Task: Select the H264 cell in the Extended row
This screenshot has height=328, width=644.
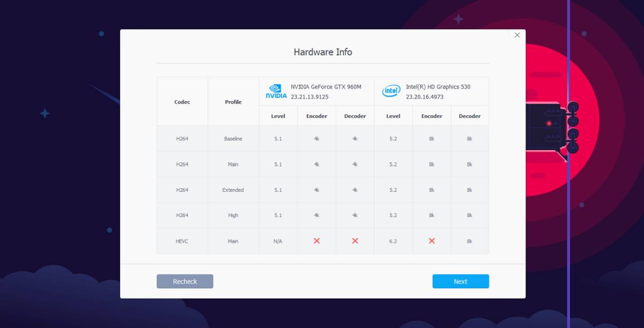Action: coord(182,190)
